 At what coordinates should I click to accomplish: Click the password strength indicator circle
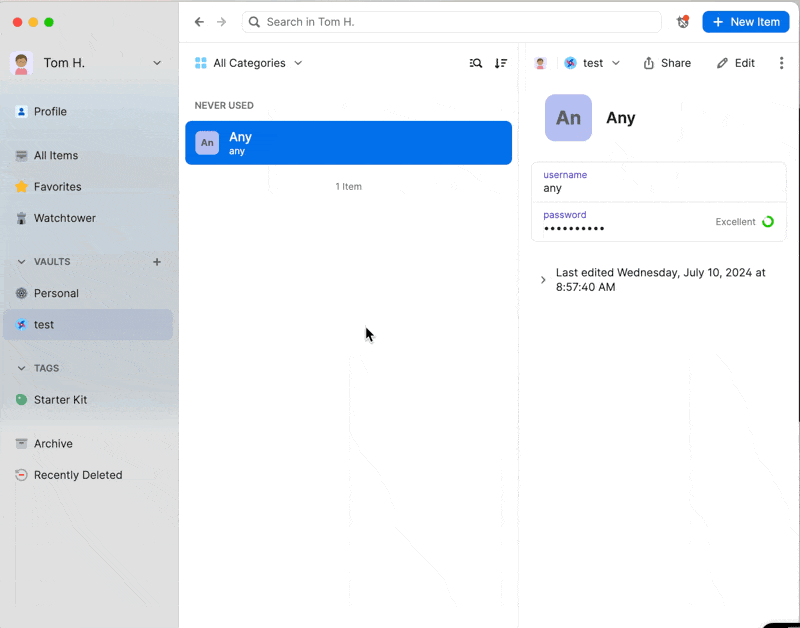pyautogui.click(x=768, y=222)
